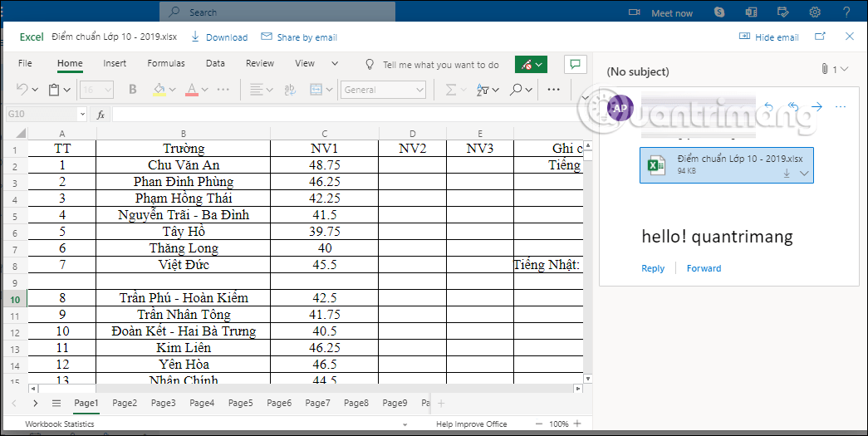868x436 pixels.
Task: Open My Day calendar-check icon
Action: (782, 12)
